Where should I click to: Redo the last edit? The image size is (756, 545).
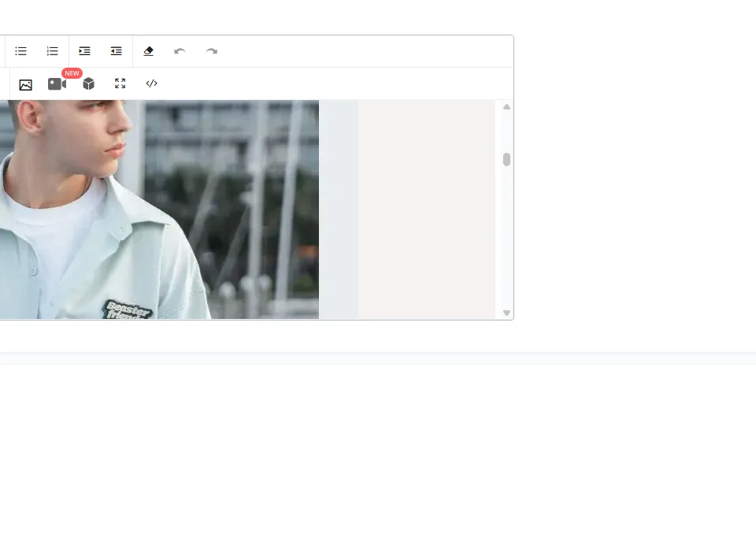pos(212,51)
